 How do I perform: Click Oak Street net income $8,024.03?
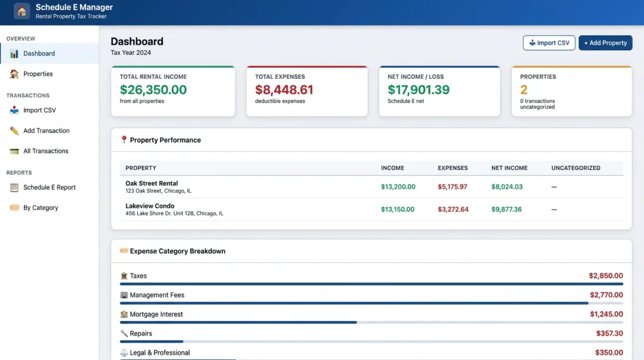point(507,187)
